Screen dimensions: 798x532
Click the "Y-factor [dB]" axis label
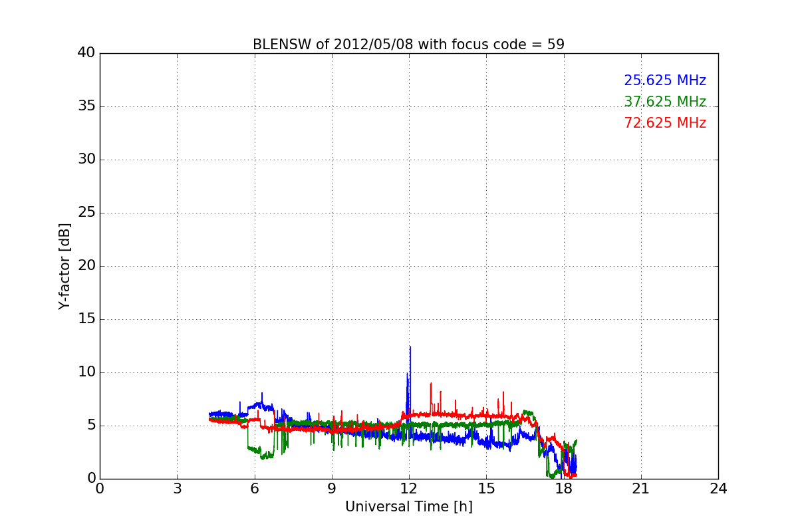pos(65,266)
